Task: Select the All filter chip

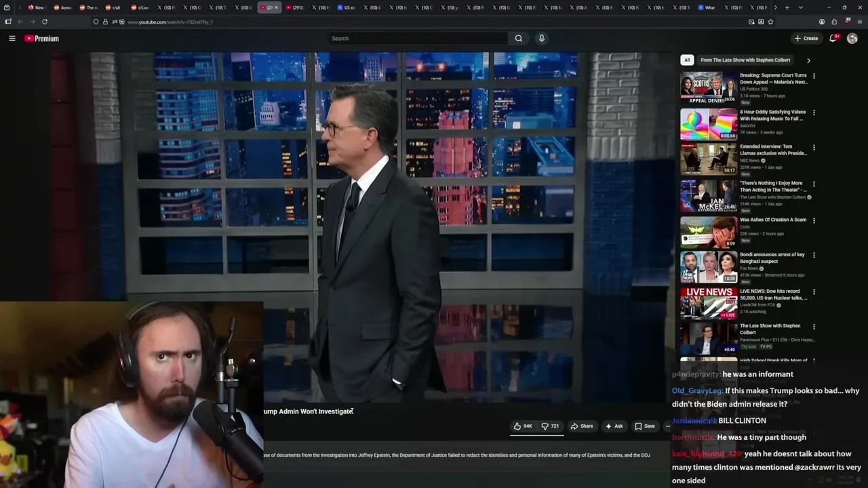Action: click(687, 60)
